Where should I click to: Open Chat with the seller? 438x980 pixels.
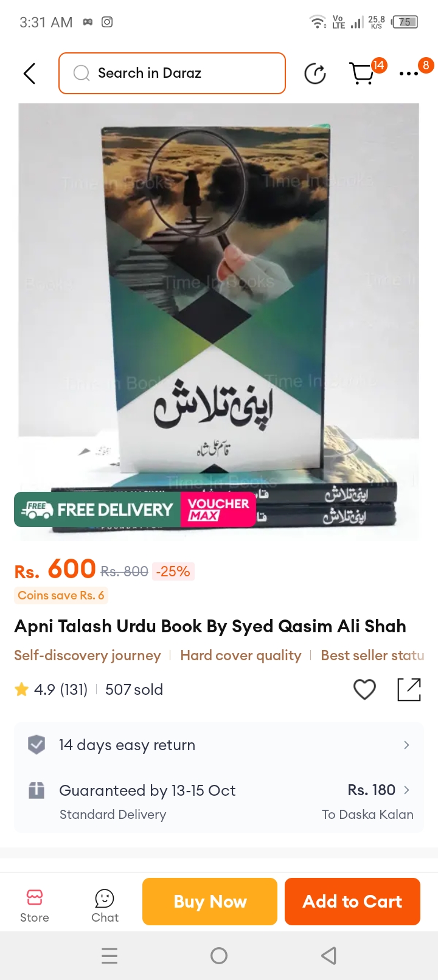tap(105, 906)
